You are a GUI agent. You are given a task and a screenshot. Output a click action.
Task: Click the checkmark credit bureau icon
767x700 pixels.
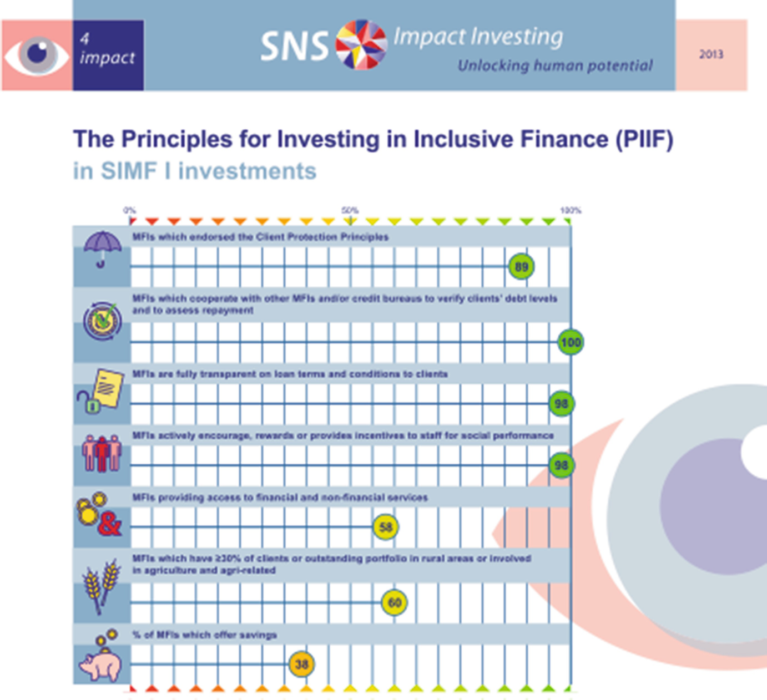tap(103, 321)
